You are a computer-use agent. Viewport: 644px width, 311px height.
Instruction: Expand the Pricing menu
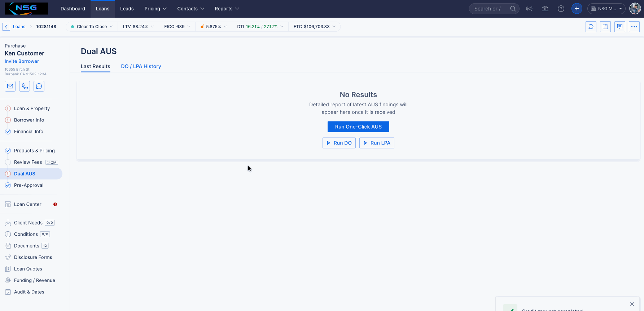(155, 9)
